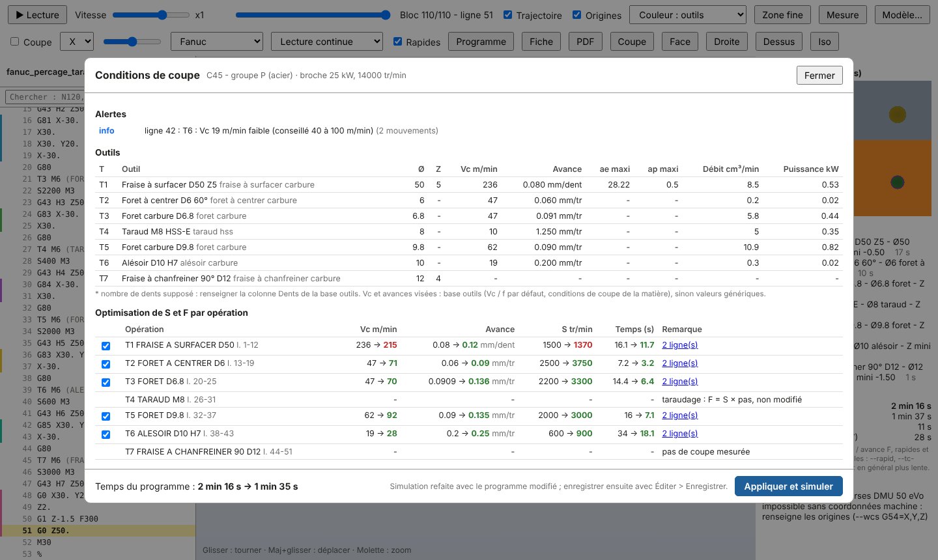Open the Fiche sheet
Viewport: 938px width, 560px height.
coord(541,42)
